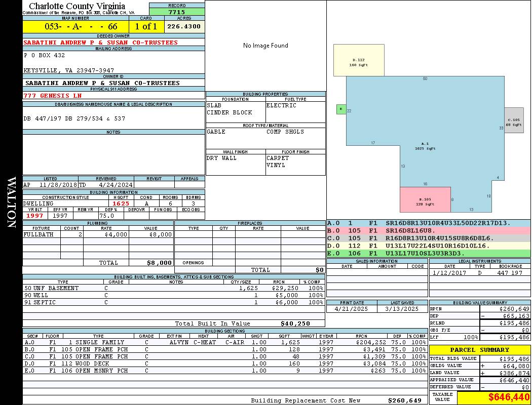Select foundation type 'CINDER BLOCK'
Viewport: 532px width, 405px height.
(x=230, y=112)
